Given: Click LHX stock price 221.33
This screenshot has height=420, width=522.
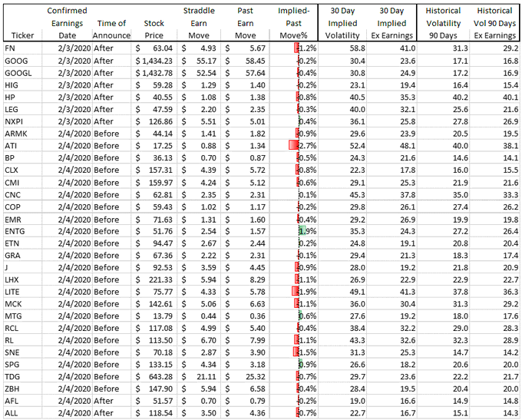Looking at the screenshot, I should 154,279.
